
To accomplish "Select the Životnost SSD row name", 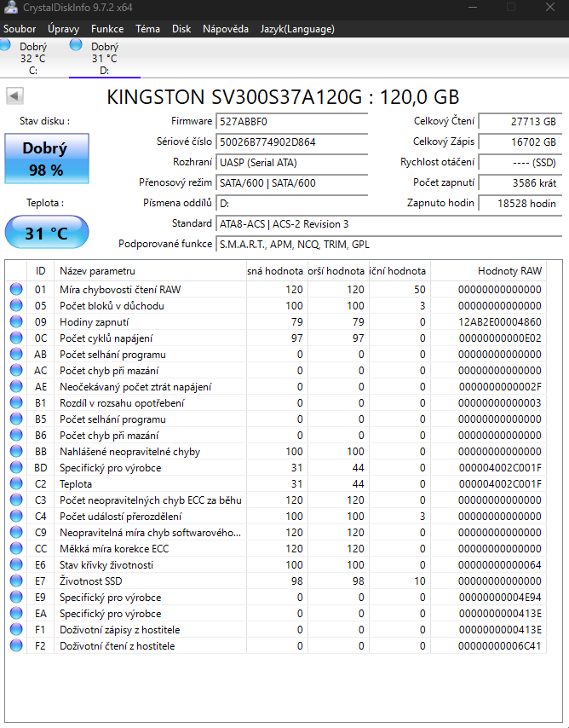I will click(91, 581).
